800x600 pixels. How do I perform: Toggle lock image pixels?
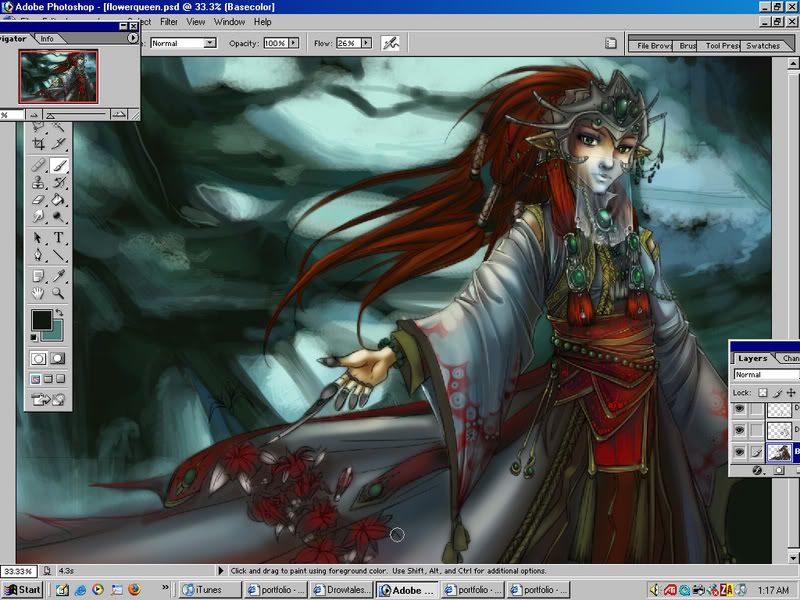[777, 392]
